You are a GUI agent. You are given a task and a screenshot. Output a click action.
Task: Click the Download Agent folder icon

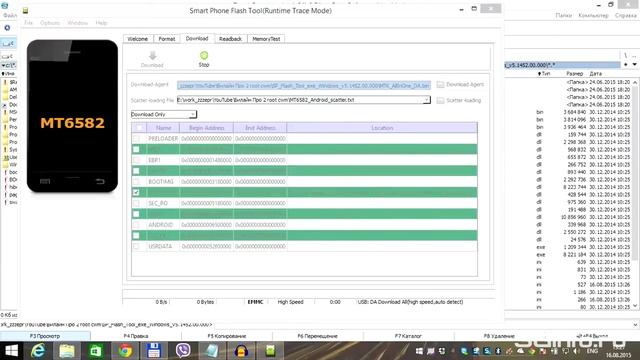pos(440,84)
